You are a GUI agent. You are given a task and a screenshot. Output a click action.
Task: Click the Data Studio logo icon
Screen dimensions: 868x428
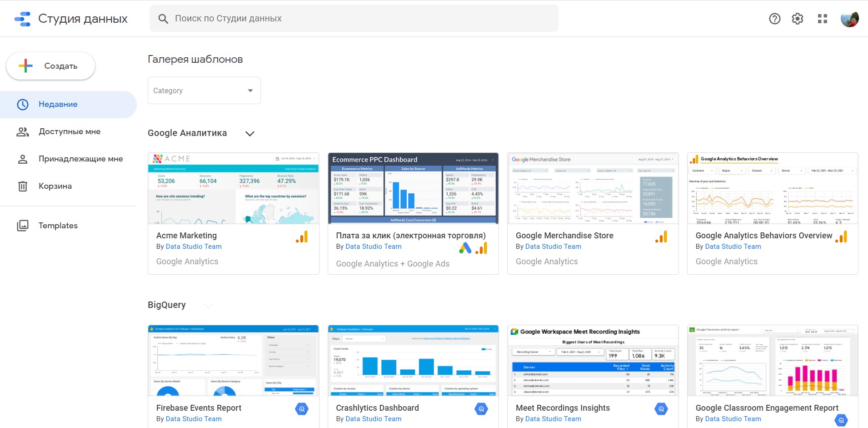click(x=22, y=19)
